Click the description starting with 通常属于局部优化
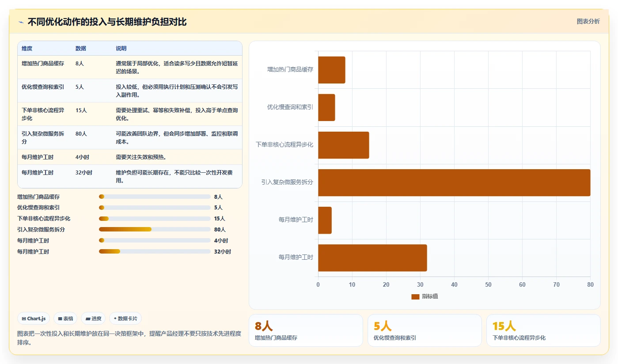Screen dimensions: 618x364 point(177,67)
